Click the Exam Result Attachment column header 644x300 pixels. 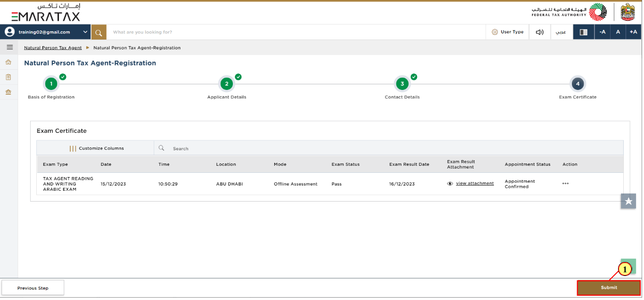(461, 164)
